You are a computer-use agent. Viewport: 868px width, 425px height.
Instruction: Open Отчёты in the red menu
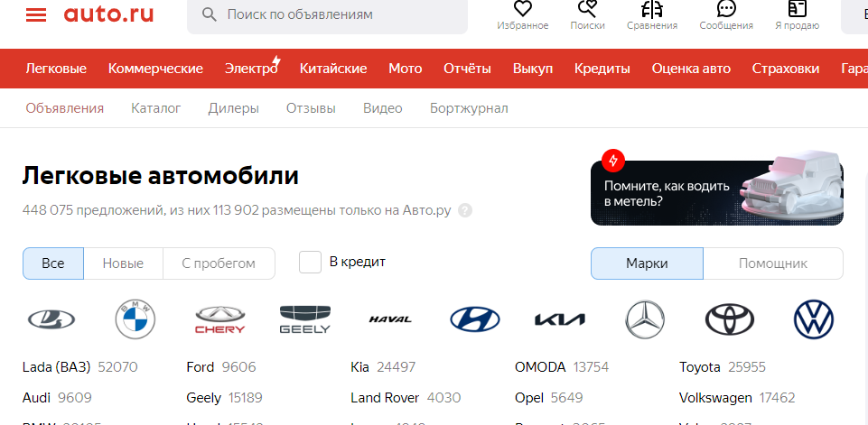click(x=467, y=69)
